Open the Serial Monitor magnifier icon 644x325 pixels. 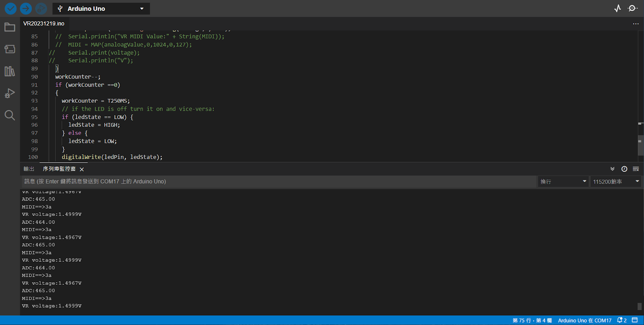pos(633,8)
